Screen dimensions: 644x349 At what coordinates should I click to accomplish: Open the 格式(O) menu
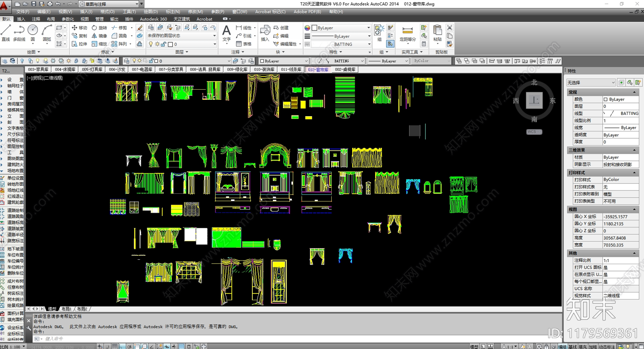(107, 12)
